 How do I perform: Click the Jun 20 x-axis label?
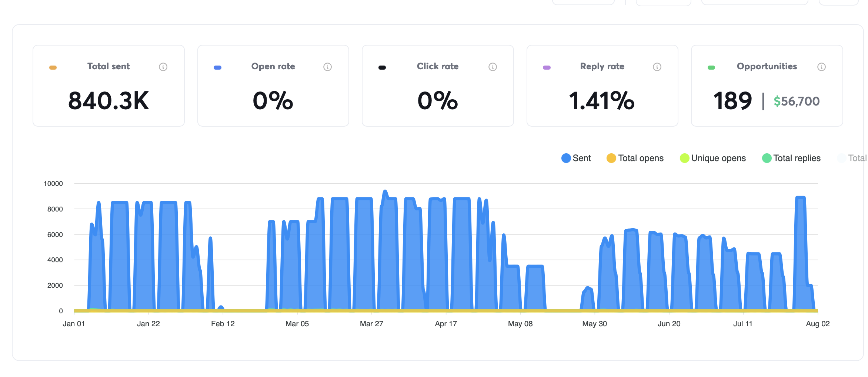(x=669, y=324)
